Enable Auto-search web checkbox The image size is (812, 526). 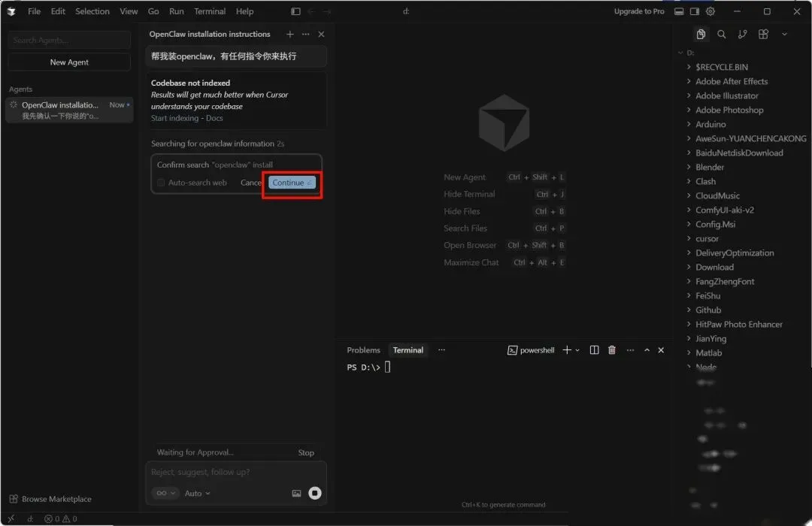(161, 183)
